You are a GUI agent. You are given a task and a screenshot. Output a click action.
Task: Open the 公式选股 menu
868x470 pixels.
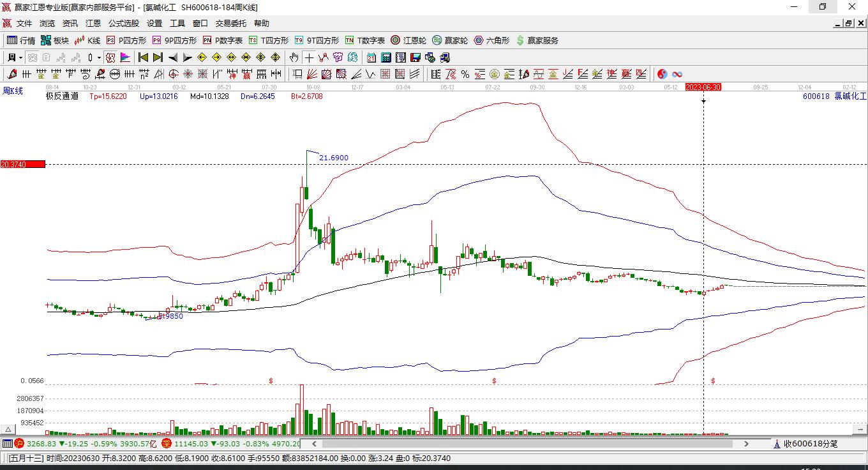click(124, 24)
